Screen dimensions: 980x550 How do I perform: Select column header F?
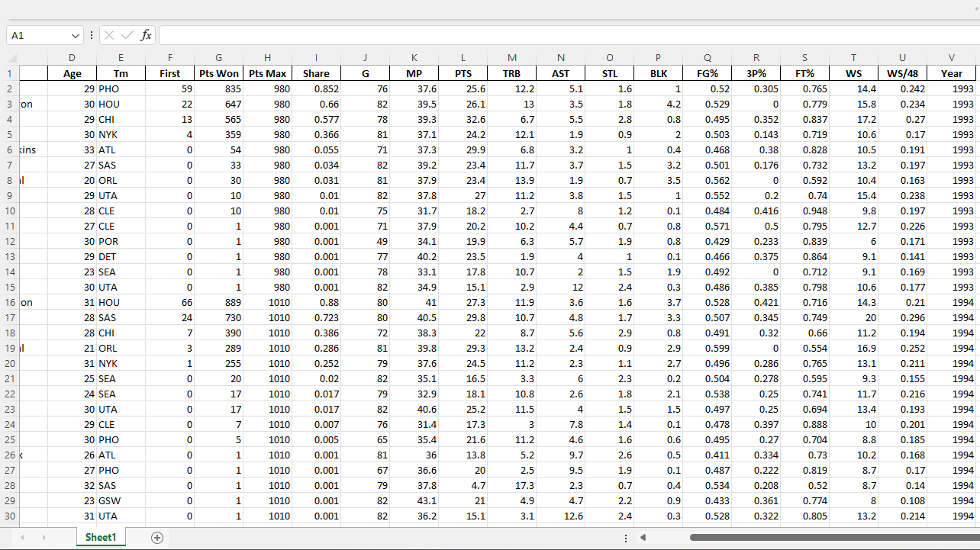[x=169, y=58]
